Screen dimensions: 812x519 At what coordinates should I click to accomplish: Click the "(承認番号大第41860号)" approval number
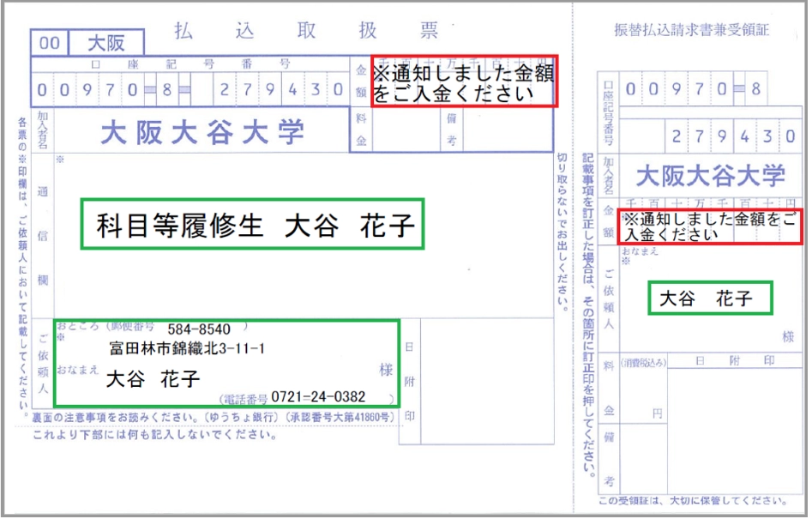click(x=340, y=417)
